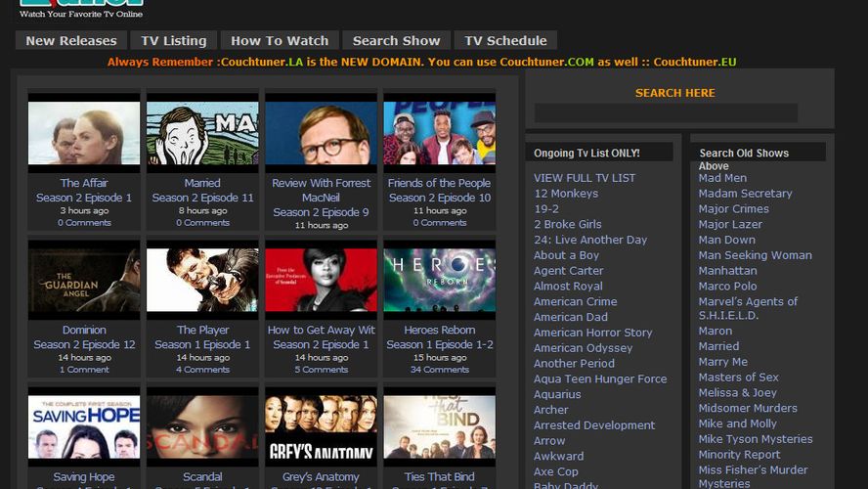Viewport: 868px width, 489px height.
Task: Open The Affair Season 2 Episode 1 link
Action: click(x=84, y=190)
